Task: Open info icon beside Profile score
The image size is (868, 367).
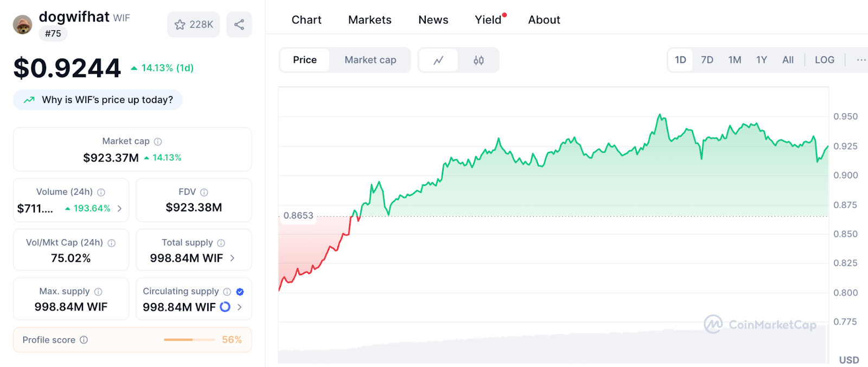Action: click(x=84, y=340)
